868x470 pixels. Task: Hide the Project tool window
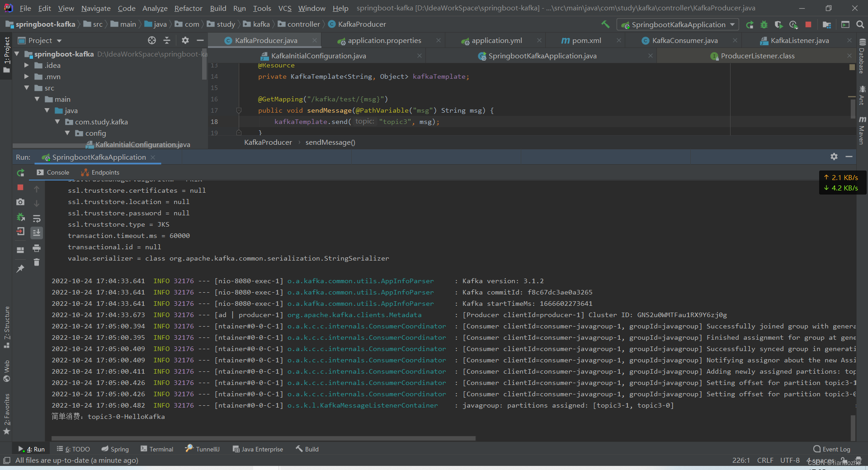click(200, 40)
